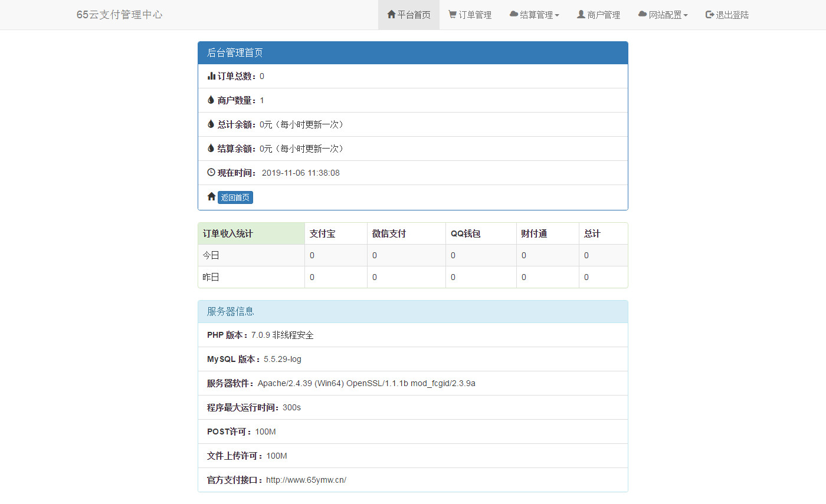Click PHP version value 7.0.9 非线程安全
826x504 pixels.
coord(283,335)
